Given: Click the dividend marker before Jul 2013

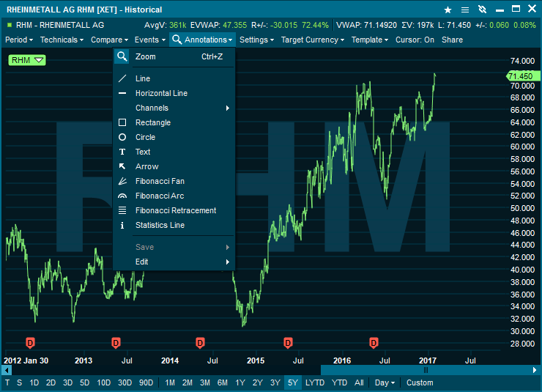Looking at the screenshot, I should pyautogui.click(x=116, y=343).
